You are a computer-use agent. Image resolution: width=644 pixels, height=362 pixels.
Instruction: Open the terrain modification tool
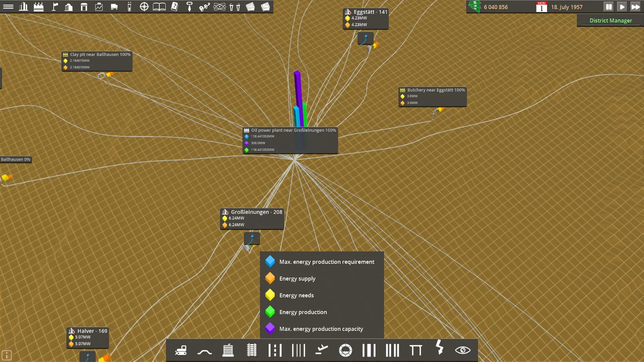pyautogui.click(x=204, y=350)
